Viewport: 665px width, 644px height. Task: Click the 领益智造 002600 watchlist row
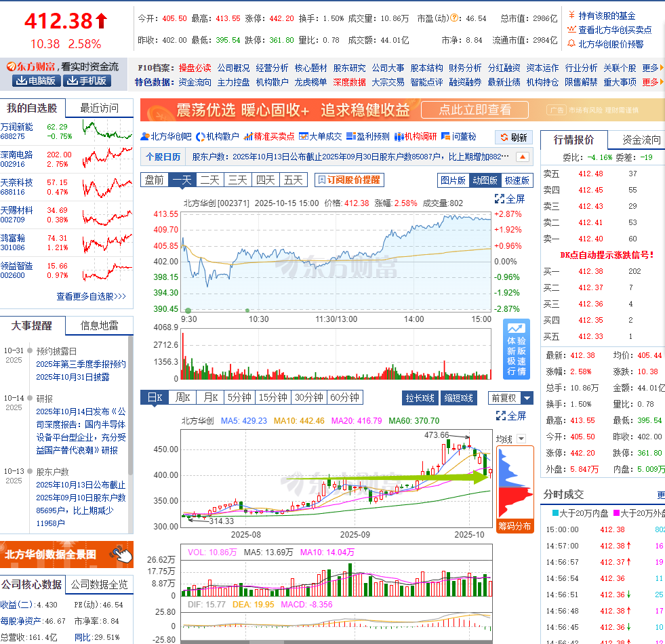[x=66, y=270]
